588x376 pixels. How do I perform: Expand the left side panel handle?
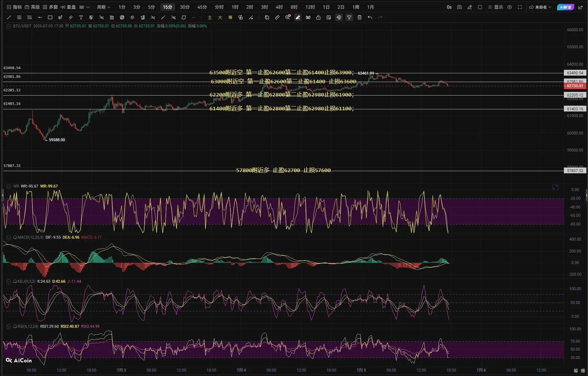point(3,195)
